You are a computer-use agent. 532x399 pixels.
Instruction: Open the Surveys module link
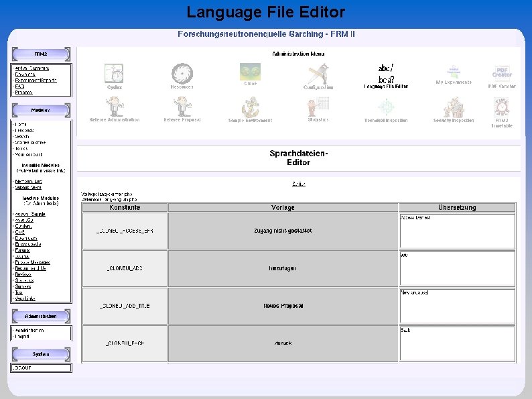coord(23,286)
